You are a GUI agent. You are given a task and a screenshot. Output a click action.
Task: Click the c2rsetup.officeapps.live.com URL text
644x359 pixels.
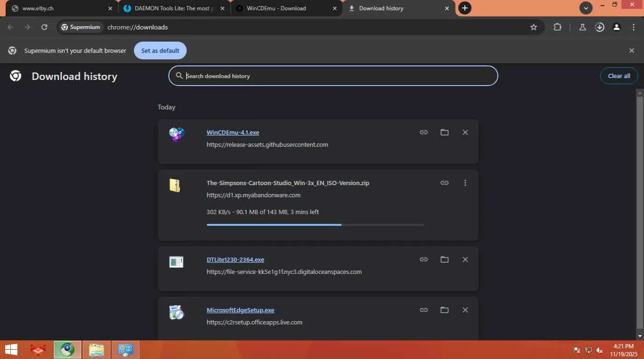click(255, 322)
